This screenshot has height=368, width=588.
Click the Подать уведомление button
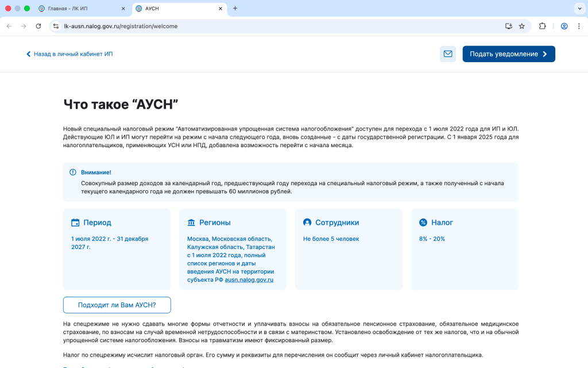point(508,54)
